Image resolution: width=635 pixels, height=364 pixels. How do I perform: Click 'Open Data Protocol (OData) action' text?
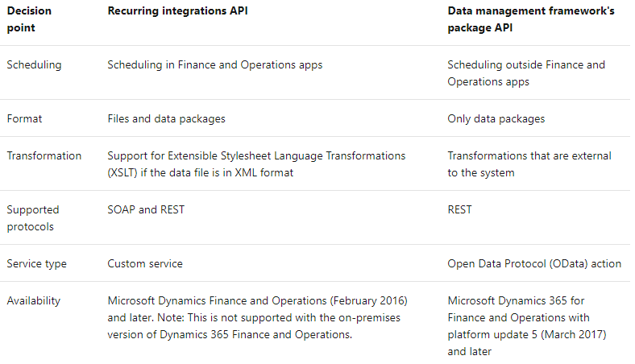(534, 263)
